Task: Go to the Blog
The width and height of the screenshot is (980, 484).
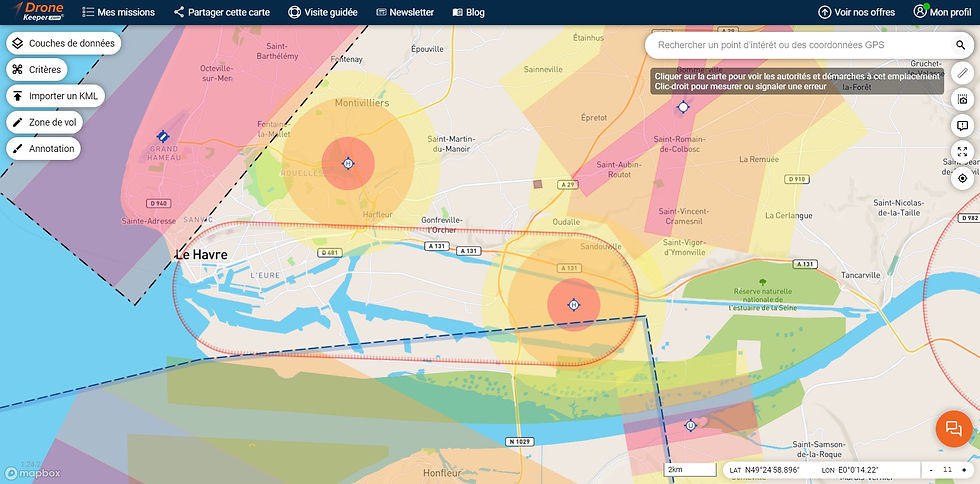Action: point(468,12)
